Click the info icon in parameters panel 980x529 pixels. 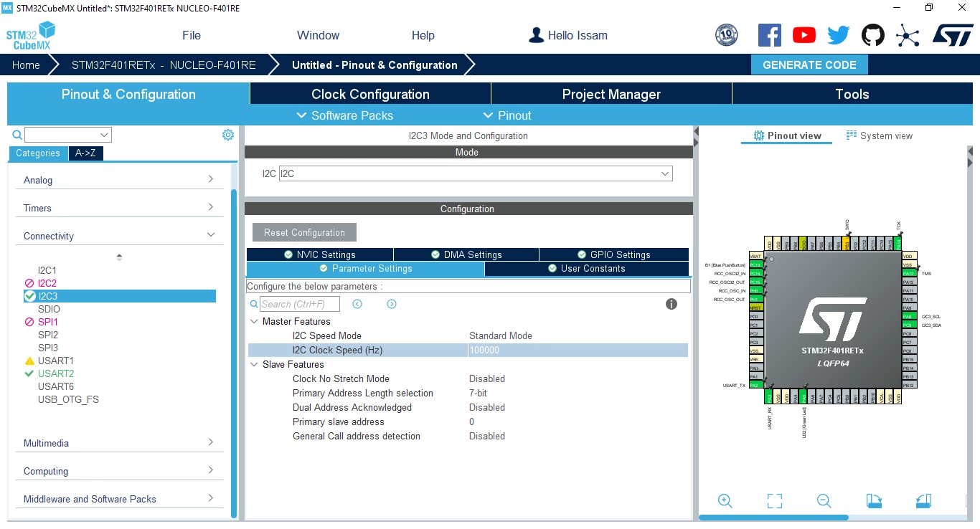(672, 304)
